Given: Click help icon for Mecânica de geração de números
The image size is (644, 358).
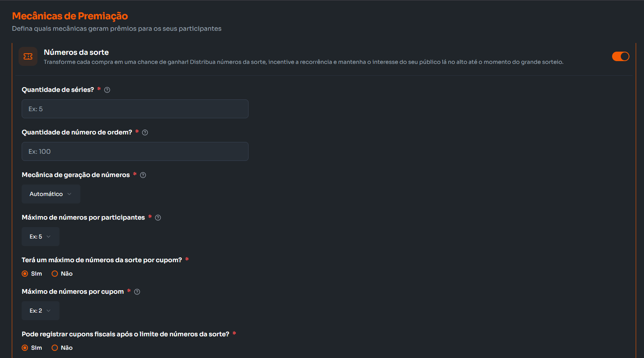Looking at the screenshot, I should tap(143, 175).
